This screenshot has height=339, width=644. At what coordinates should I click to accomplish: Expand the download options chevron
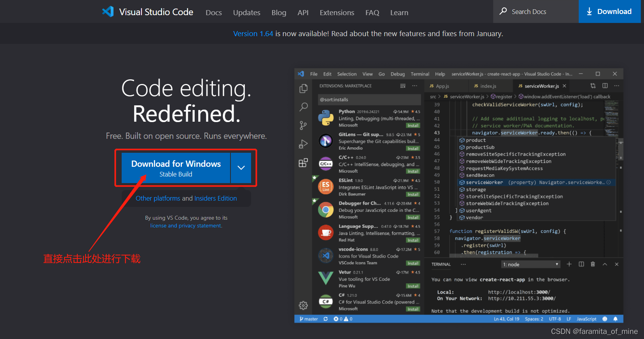pos(241,168)
